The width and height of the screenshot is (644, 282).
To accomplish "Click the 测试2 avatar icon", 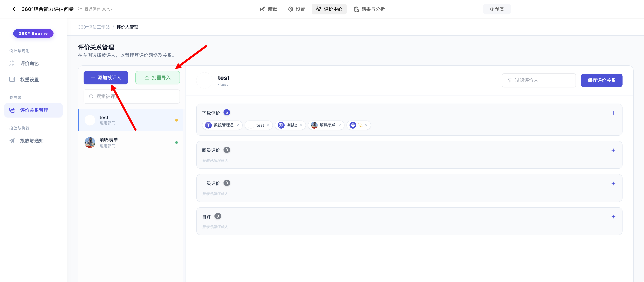I will point(281,125).
